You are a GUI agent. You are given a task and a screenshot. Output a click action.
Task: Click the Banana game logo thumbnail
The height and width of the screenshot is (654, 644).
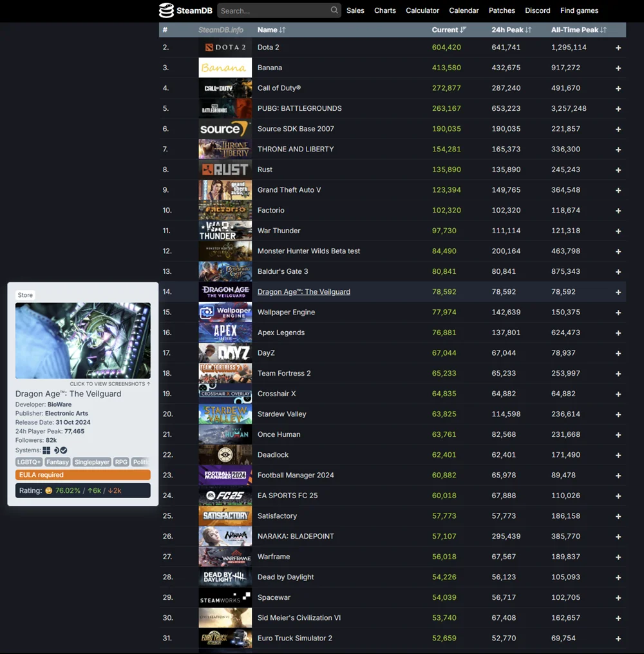pos(225,68)
